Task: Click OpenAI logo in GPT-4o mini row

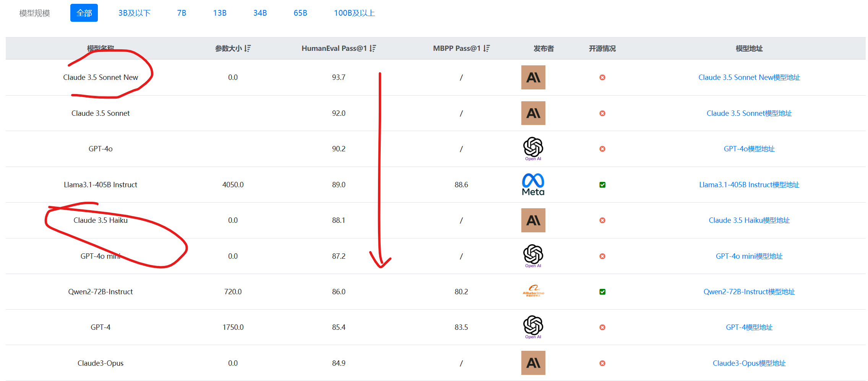Action: 533,256
